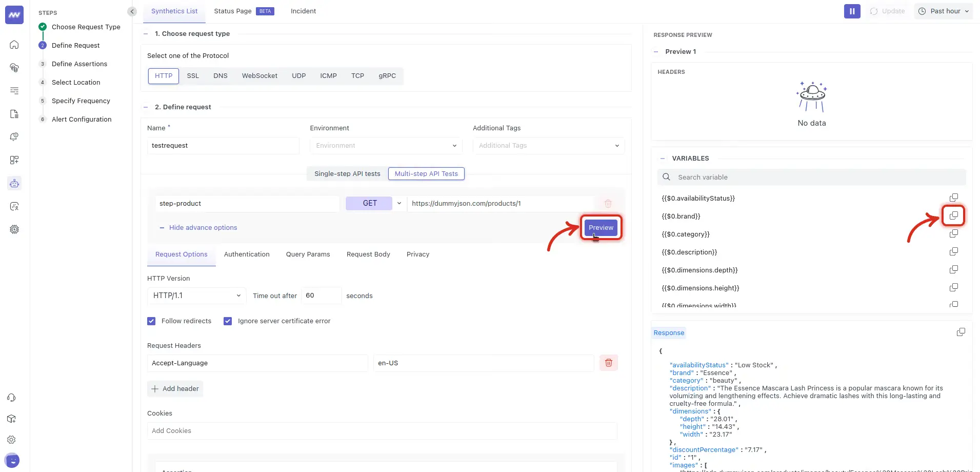Viewport: 980px width, 472px height.
Task: Open the logs list sidebar icon
Action: [14, 91]
